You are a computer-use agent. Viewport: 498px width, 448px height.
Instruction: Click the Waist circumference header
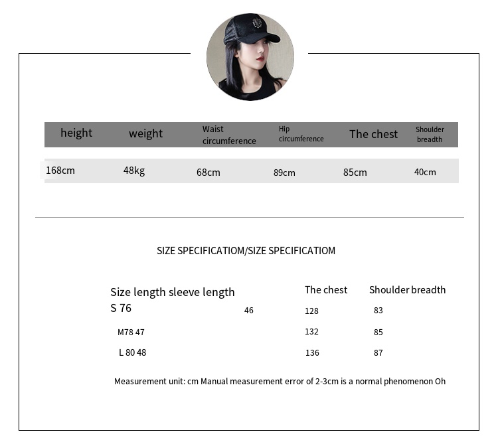[x=229, y=135]
